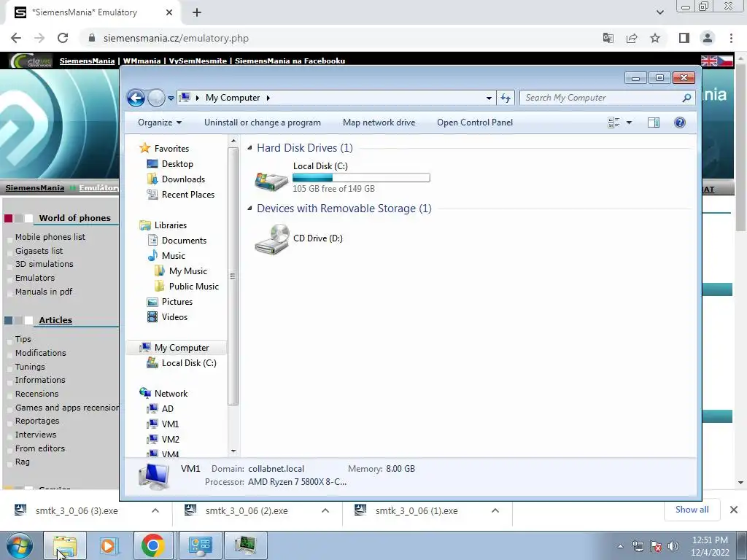Open Chrome's side panel icon
Image resolution: width=747 pixels, height=560 pixels.
click(x=684, y=38)
